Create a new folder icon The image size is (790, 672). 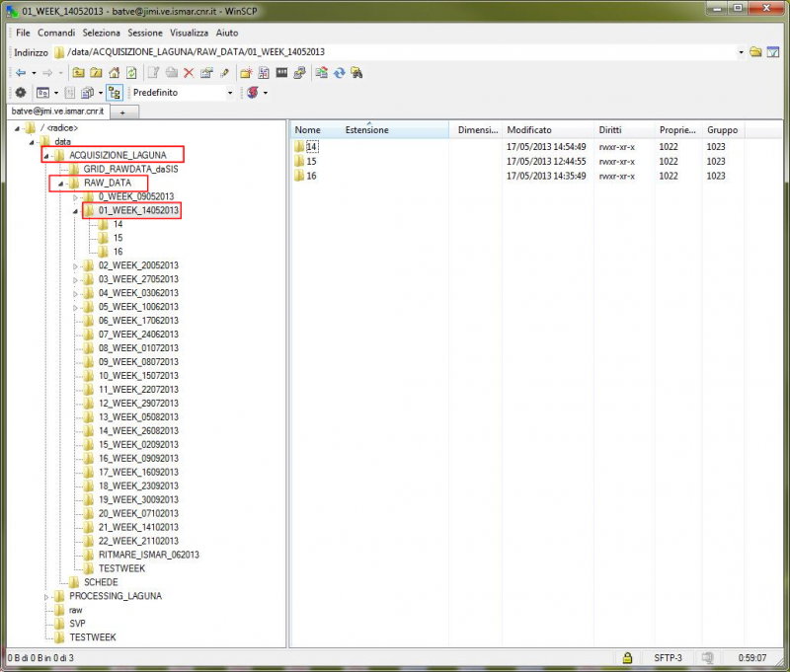tap(246, 73)
